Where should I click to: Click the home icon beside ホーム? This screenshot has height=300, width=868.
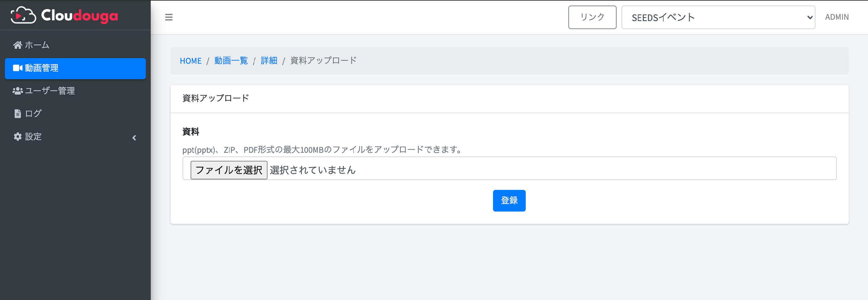(18, 45)
